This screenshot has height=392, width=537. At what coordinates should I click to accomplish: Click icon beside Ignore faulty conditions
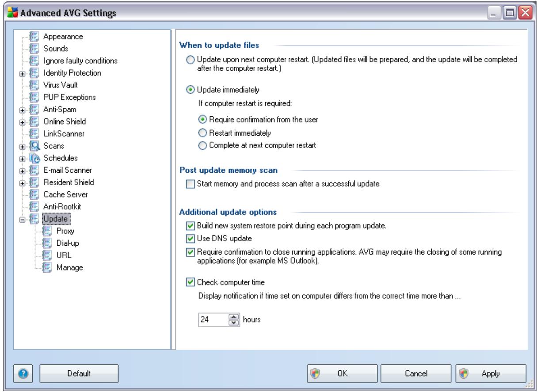click(35, 61)
